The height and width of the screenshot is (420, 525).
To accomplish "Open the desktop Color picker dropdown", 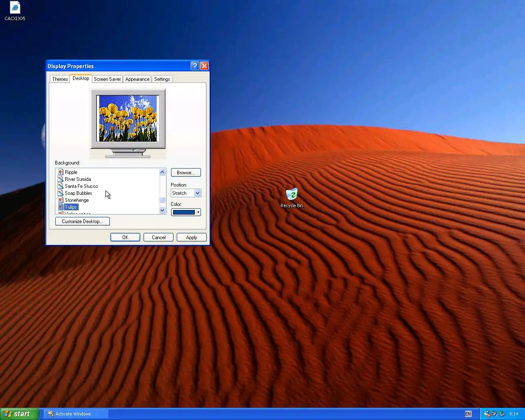I will [x=186, y=212].
